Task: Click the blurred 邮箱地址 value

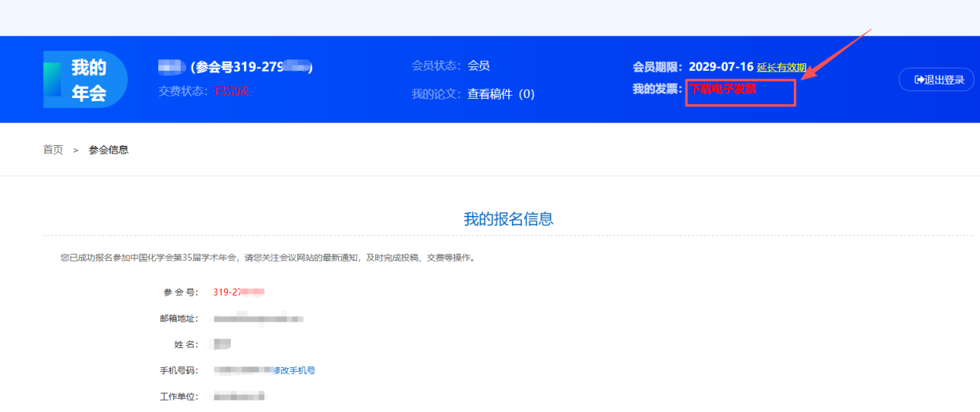Action: coord(258,318)
